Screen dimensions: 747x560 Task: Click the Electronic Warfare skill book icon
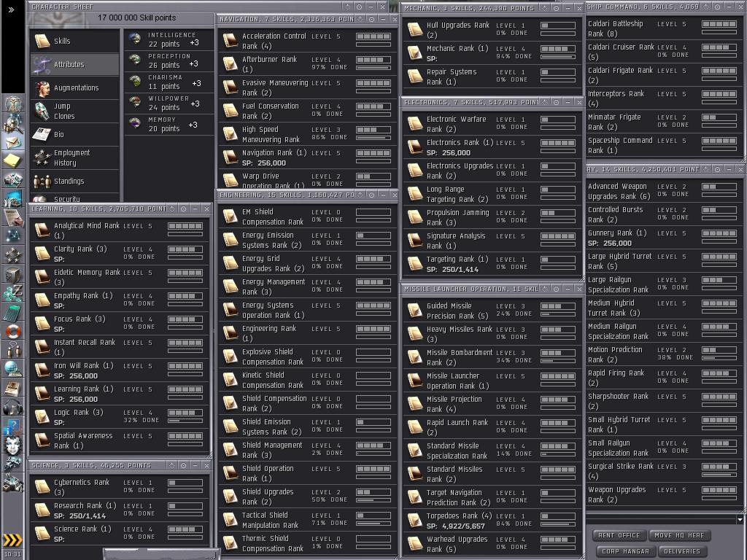[x=415, y=123]
